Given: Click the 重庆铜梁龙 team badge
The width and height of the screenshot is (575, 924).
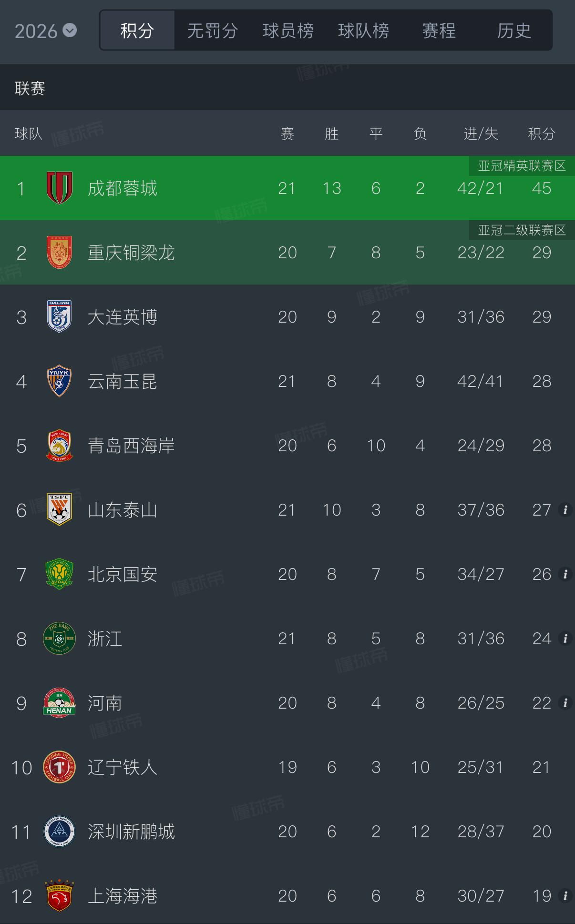Looking at the screenshot, I should pyautogui.click(x=59, y=253).
